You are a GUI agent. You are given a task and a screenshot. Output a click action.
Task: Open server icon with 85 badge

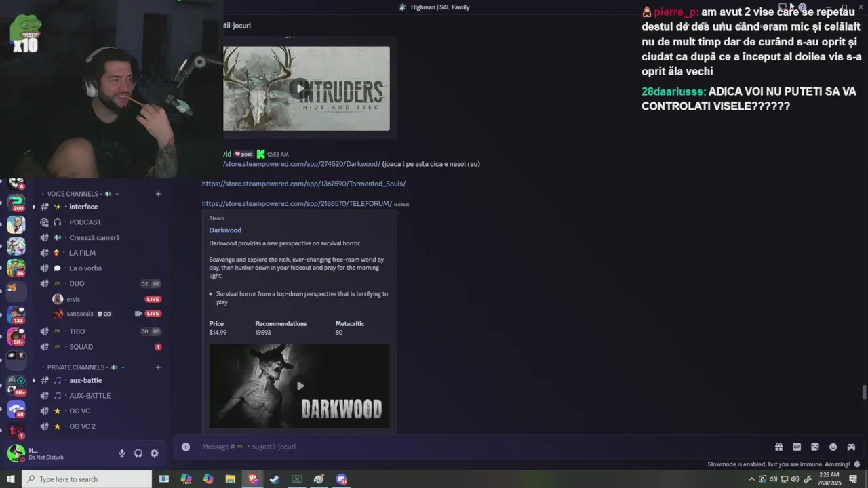(x=16, y=267)
